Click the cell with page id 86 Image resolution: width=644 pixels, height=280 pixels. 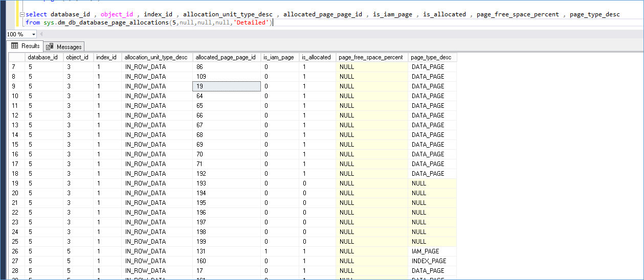pyautogui.click(x=227, y=67)
